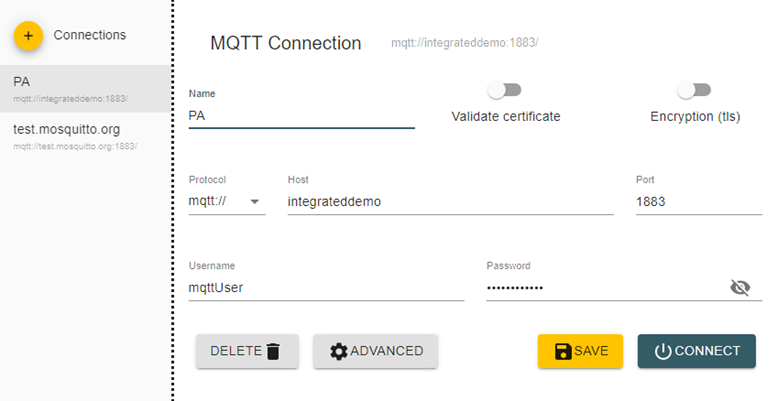Show password using the crossed-eye icon
Screen dimensions: 777x401
tap(740, 287)
